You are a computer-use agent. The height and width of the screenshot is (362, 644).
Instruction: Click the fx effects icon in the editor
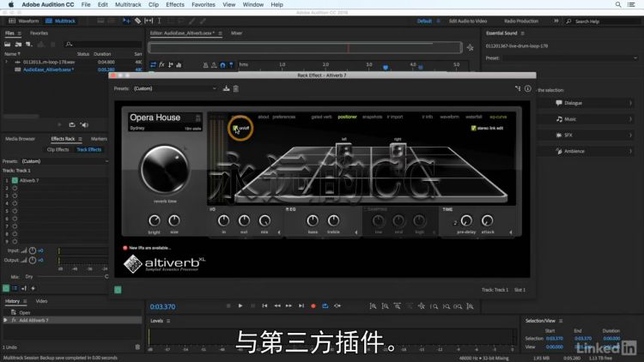pyautogui.click(x=161, y=65)
